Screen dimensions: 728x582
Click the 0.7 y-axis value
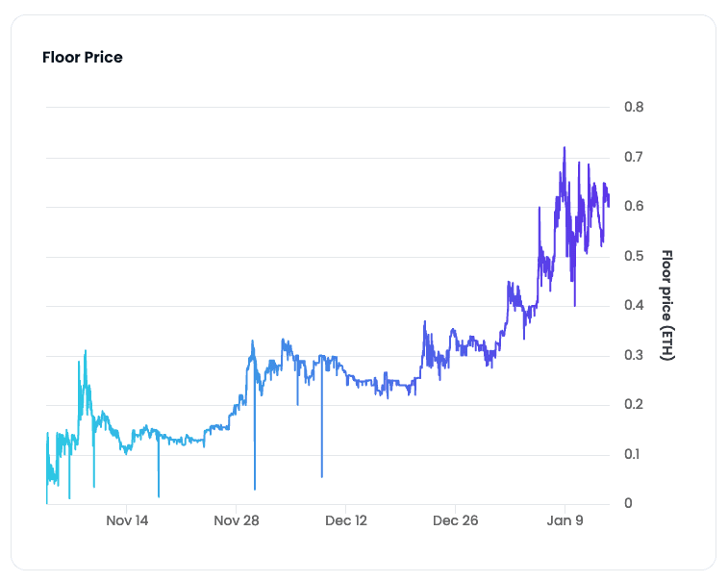[634, 157]
